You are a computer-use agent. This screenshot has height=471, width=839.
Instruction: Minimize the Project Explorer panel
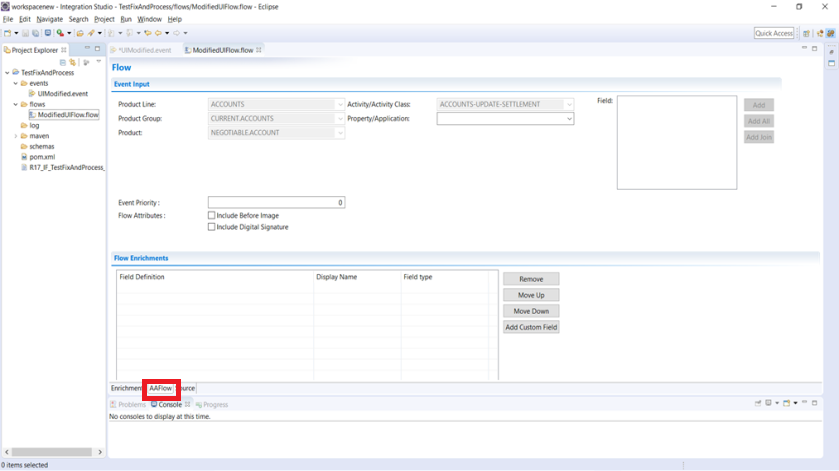click(87, 49)
